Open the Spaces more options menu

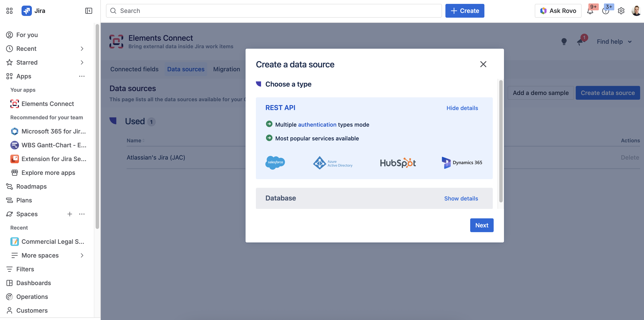(x=82, y=214)
